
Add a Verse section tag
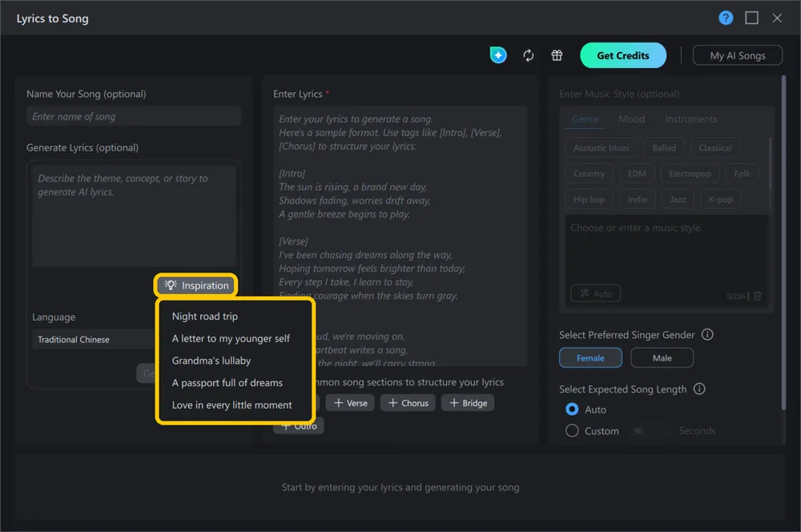[351, 403]
